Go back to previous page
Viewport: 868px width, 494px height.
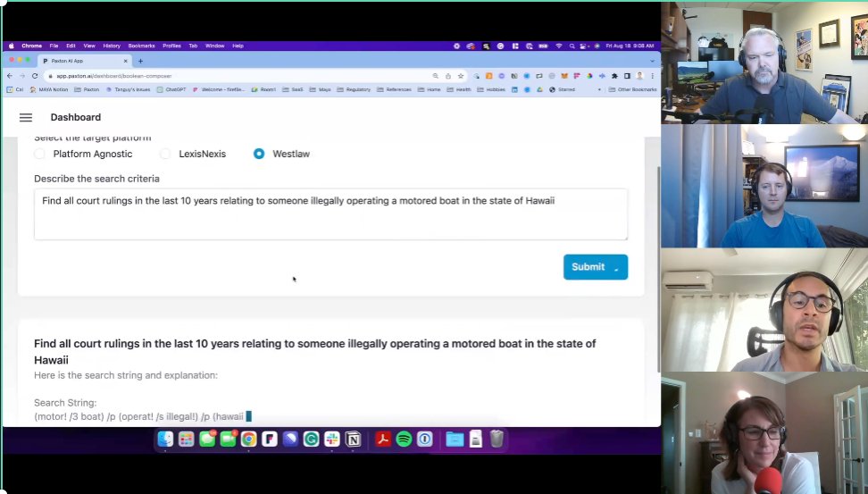point(10,76)
